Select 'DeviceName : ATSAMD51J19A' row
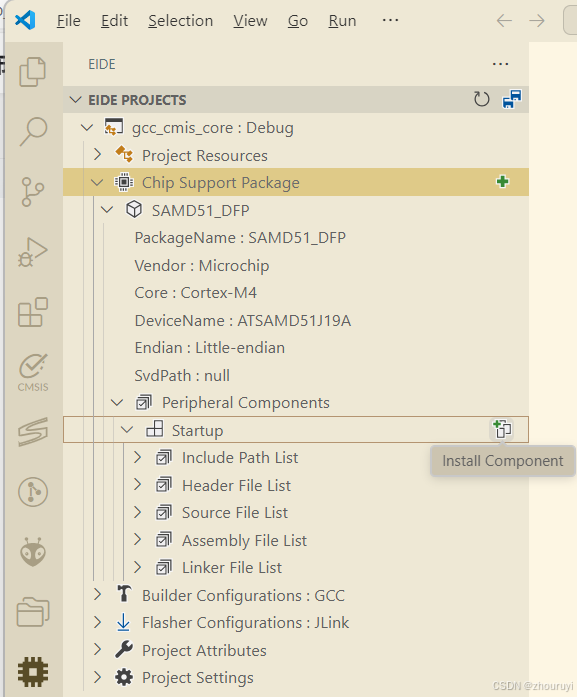Image resolution: width=577 pixels, height=697 pixels. click(296, 320)
